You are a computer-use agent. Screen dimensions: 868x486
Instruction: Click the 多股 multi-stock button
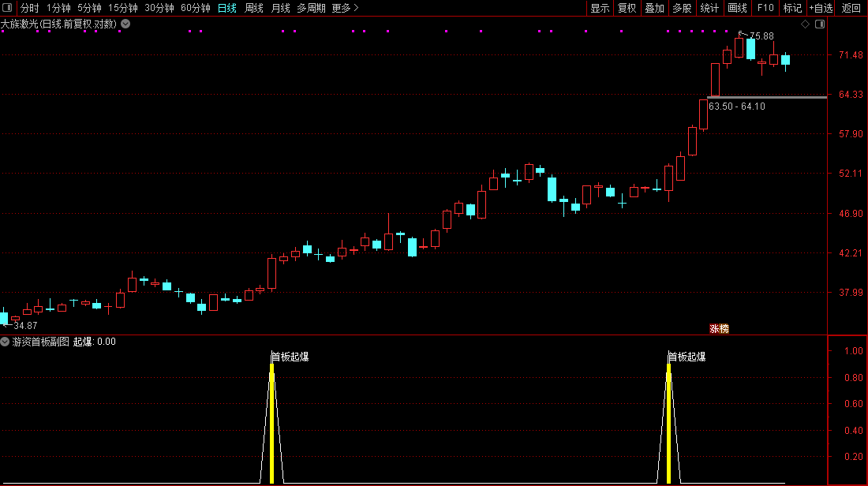pyautogui.click(x=682, y=8)
